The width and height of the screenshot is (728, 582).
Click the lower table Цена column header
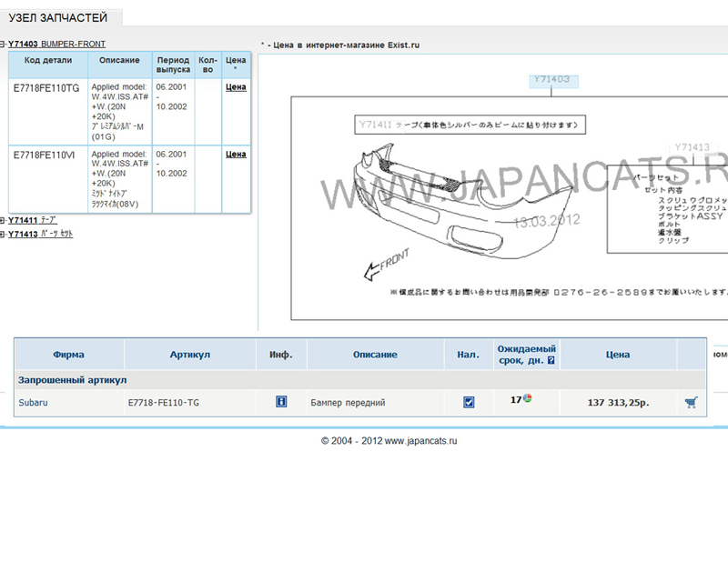click(x=618, y=355)
